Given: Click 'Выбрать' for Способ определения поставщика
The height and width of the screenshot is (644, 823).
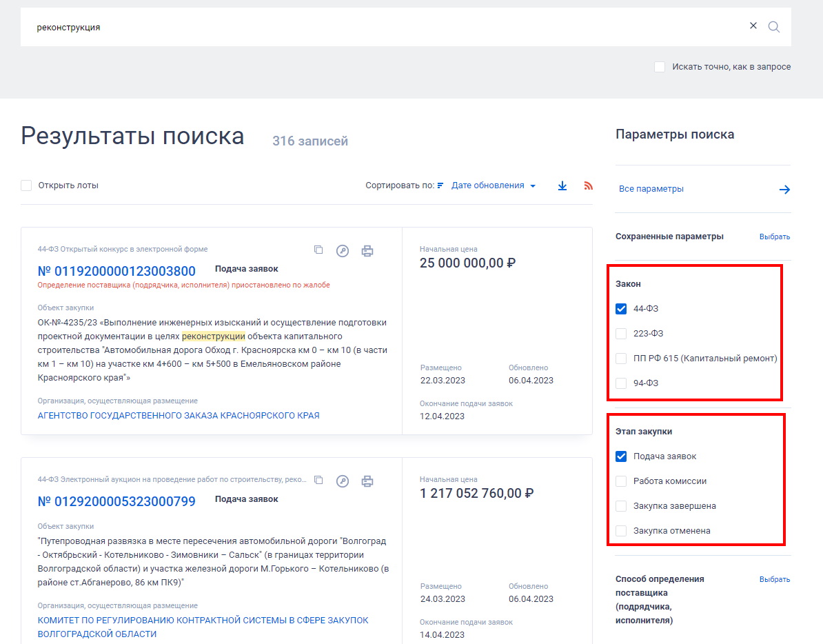Looking at the screenshot, I should (775, 579).
